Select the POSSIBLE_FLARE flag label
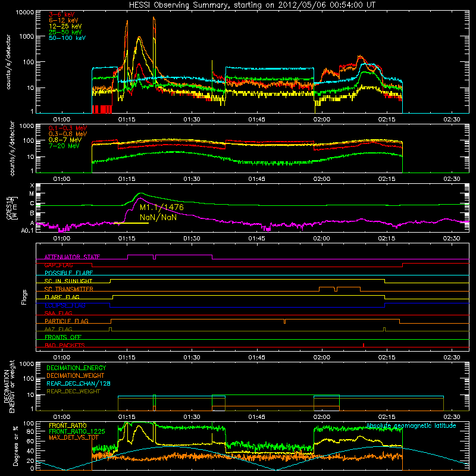476x476 pixels. (68, 273)
